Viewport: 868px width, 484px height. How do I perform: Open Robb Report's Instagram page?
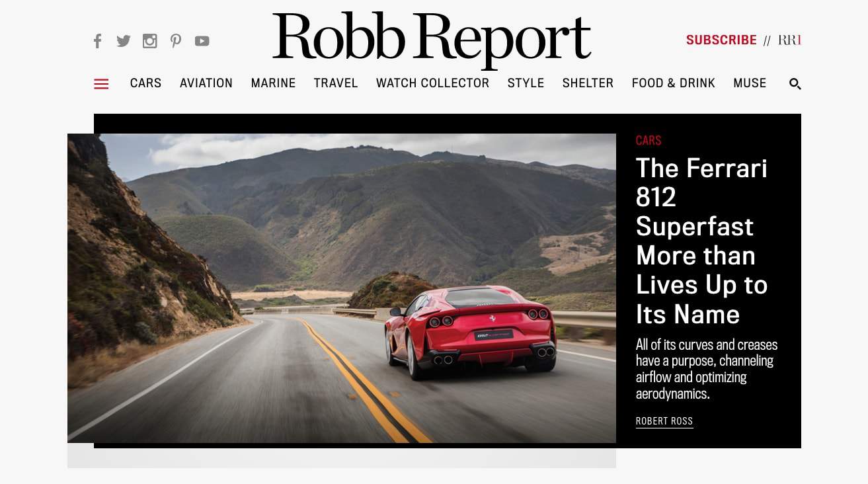click(x=149, y=40)
